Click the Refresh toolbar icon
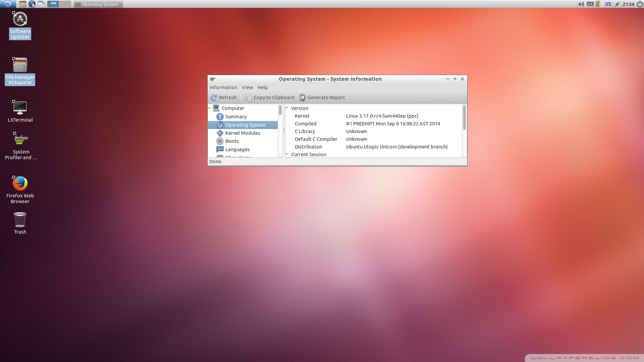This screenshot has width=644, height=362. pos(214,98)
